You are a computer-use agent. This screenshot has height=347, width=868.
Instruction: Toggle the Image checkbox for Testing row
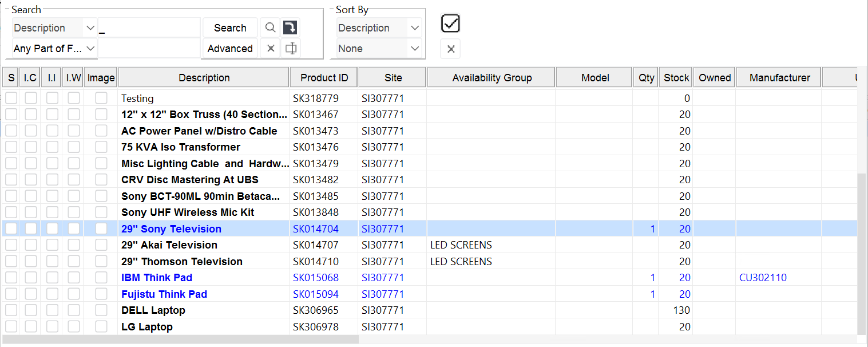click(x=101, y=98)
